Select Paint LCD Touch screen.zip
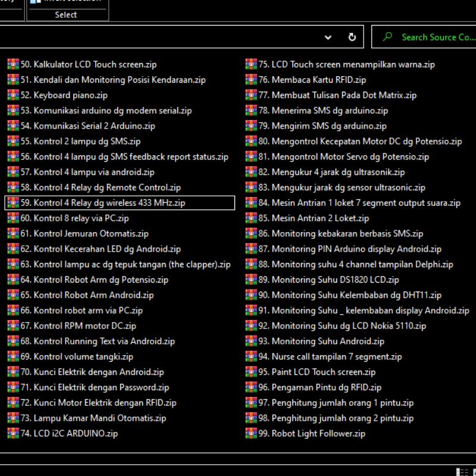 click(323, 372)
